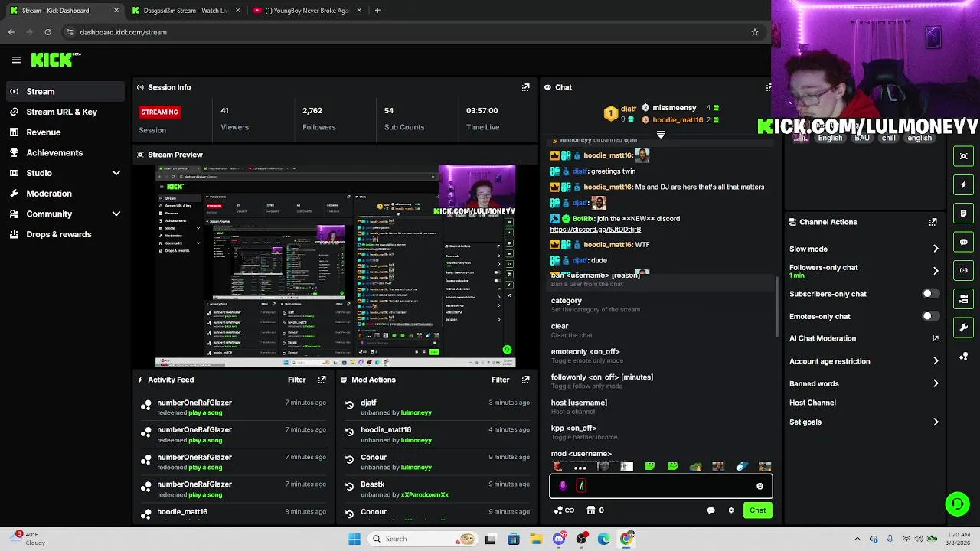The height and width of the screenshot is (551, 980).
Task: Undo the djatf unban action
Action: 349,405
